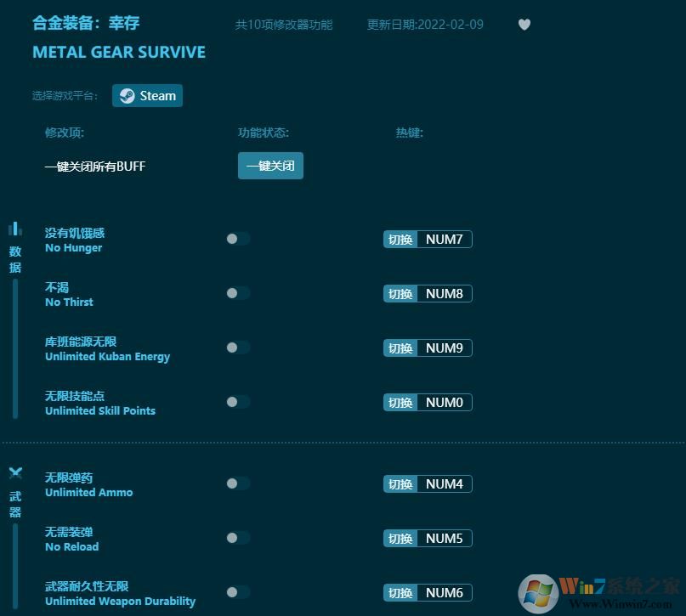
Task: Click the NUM7 hotkey switch button
Action: (400, 240)
